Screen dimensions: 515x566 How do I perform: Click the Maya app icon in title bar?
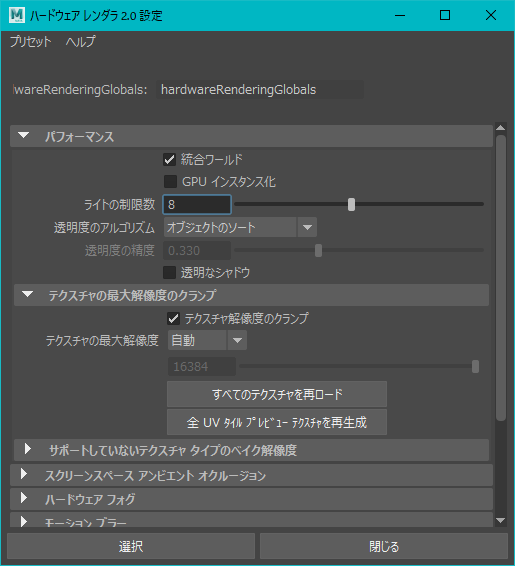point(17,15)
